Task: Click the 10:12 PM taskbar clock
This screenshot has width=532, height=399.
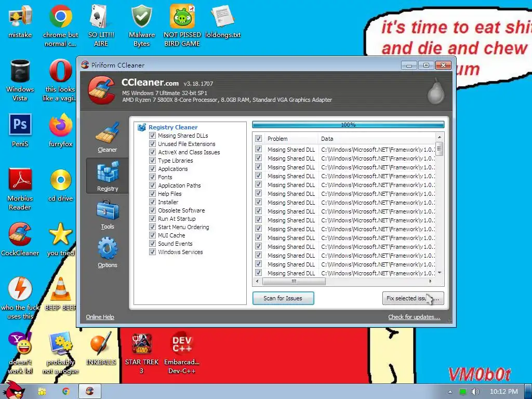Action: [504, 392]
